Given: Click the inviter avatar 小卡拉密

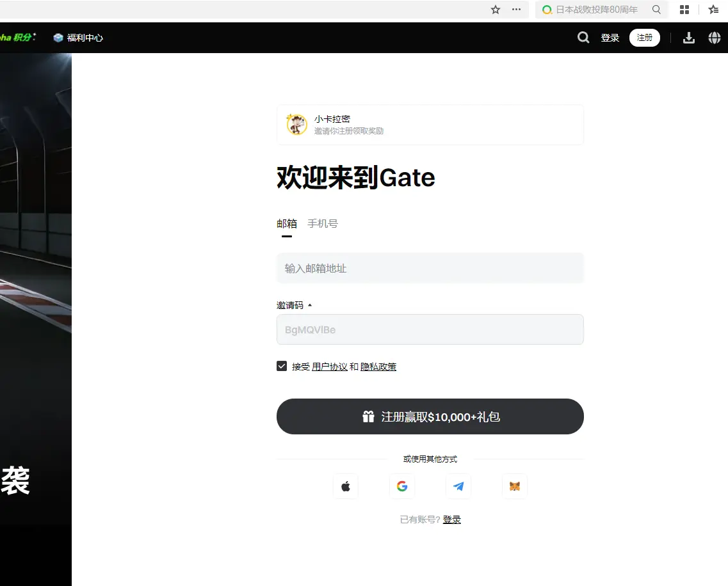Looking at the screenshot, I should [x=296, y=124].
